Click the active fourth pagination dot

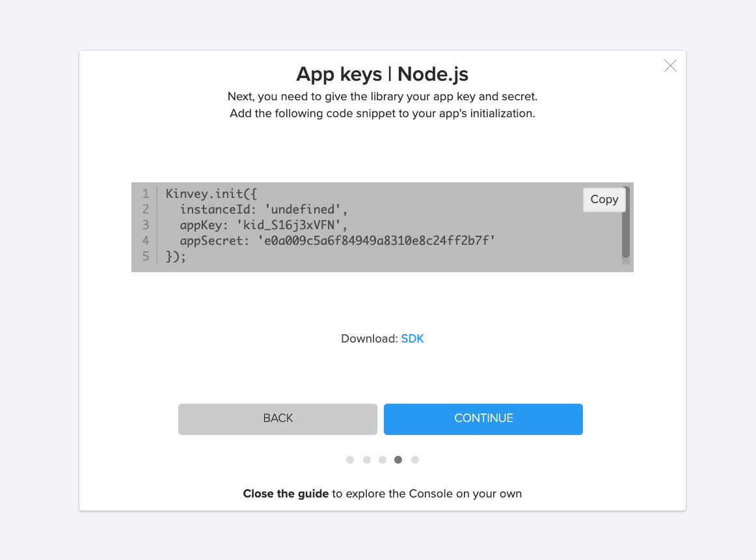(x=398, y=460)
